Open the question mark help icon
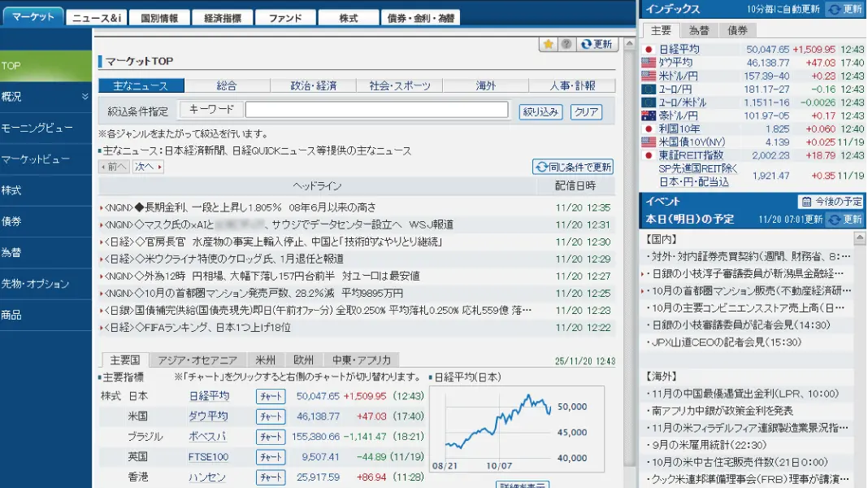The image size is (868, 488). coord(566,44)
